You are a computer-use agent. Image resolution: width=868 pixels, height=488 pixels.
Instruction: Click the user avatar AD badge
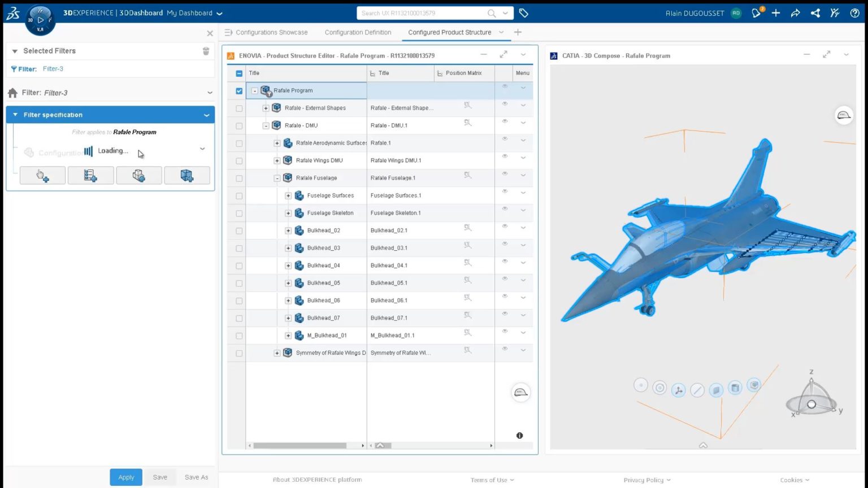(736, 13)
